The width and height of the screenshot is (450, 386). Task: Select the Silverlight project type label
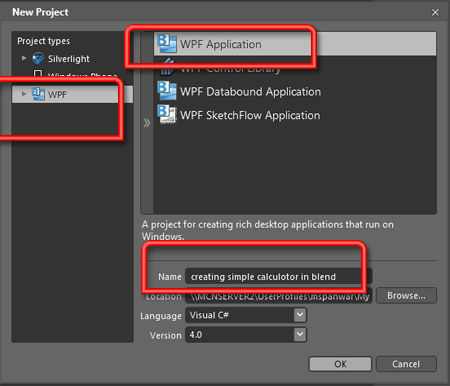tap(69, 59)
